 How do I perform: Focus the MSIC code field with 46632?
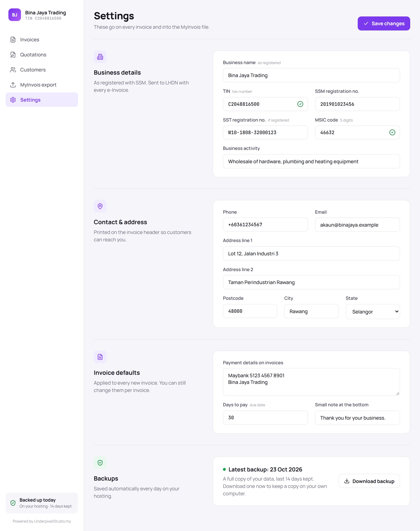pyautogui.click(x=357, y=132)
